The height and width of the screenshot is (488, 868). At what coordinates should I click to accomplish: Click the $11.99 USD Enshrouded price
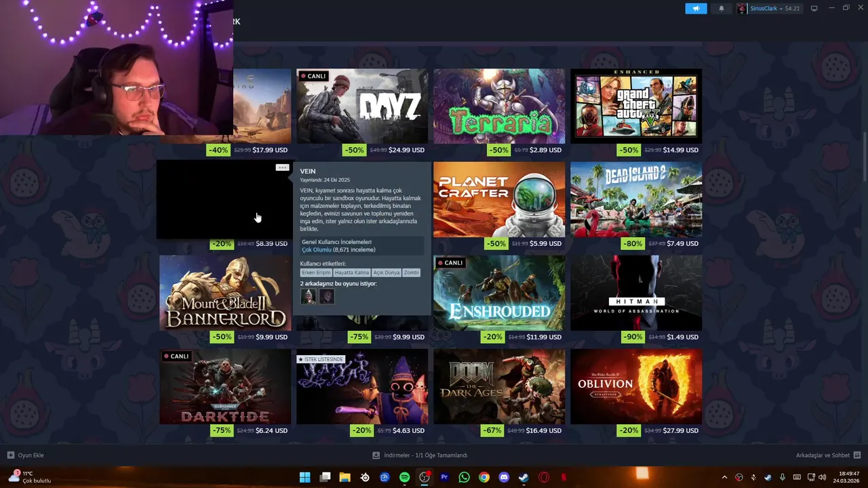(544, 337)
